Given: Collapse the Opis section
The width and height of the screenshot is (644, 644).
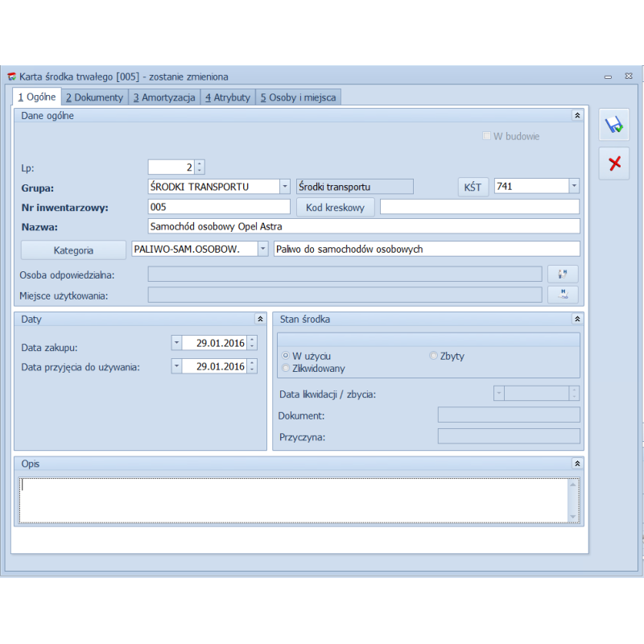Looking at the screenshot, I should pos(577,464).
